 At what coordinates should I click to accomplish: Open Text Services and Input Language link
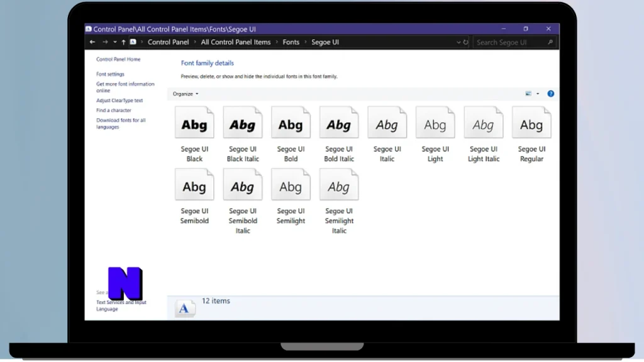(x=121, y=305)
